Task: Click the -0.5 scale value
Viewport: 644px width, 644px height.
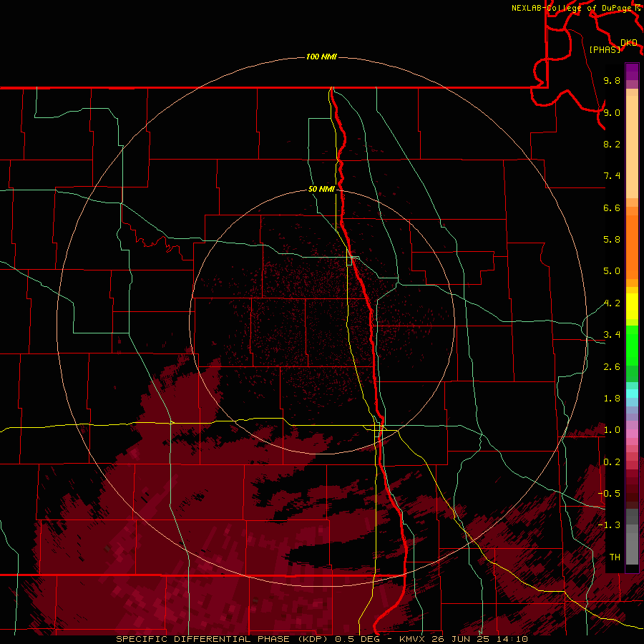Action: 609,494
